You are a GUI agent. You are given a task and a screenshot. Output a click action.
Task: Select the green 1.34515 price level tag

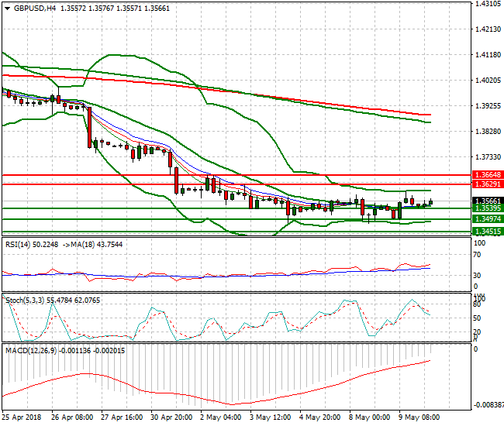click(x=488, y=232)
